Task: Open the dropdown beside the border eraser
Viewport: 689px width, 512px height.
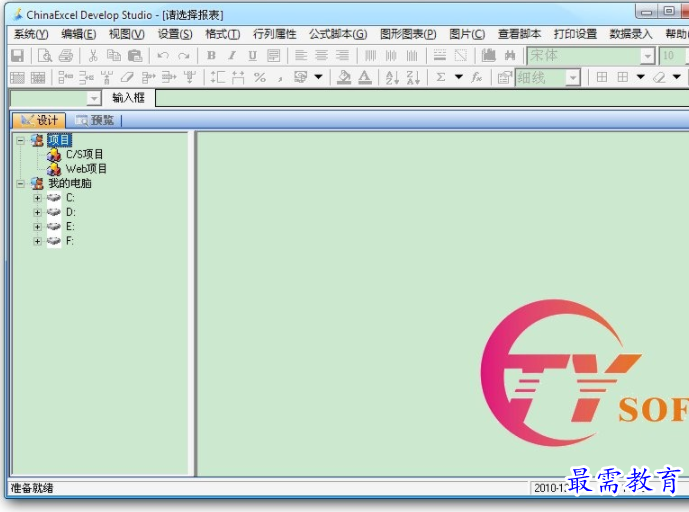Action: click(677, 77)
